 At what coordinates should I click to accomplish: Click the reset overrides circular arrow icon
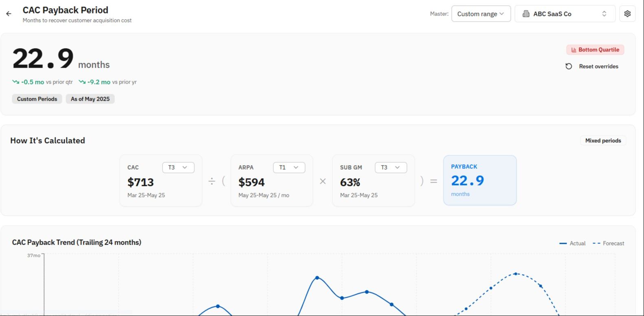569,66
